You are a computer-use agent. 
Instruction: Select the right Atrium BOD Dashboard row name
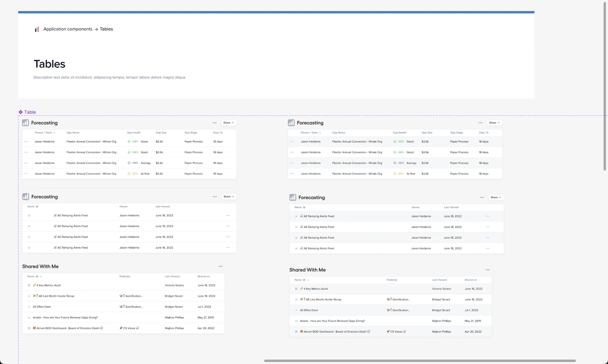335,332
